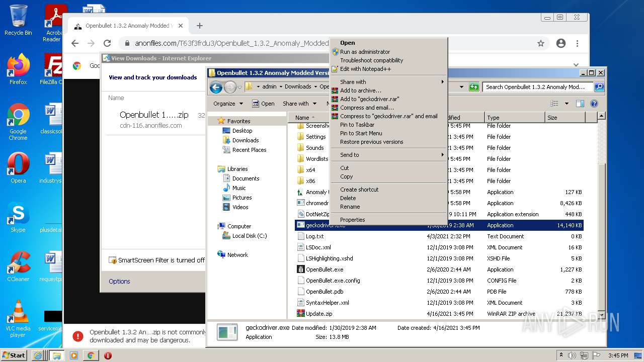Choose Run as administrator
The height and width of the screenshot is (362, 644).
point(388,52)
